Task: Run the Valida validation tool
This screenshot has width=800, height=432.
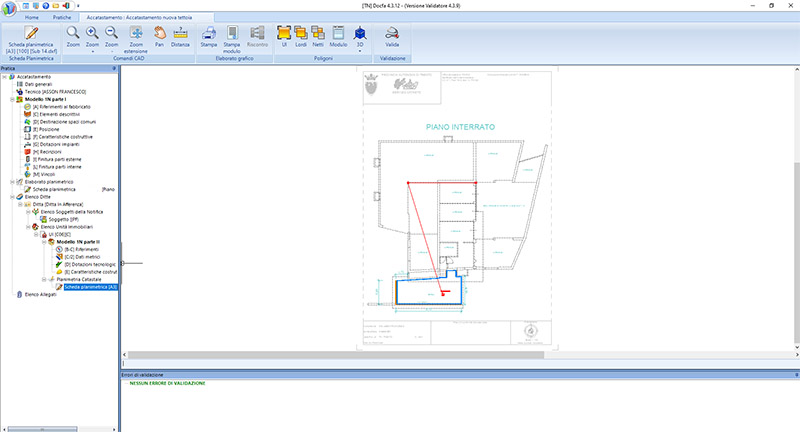Action: [392, 36]
